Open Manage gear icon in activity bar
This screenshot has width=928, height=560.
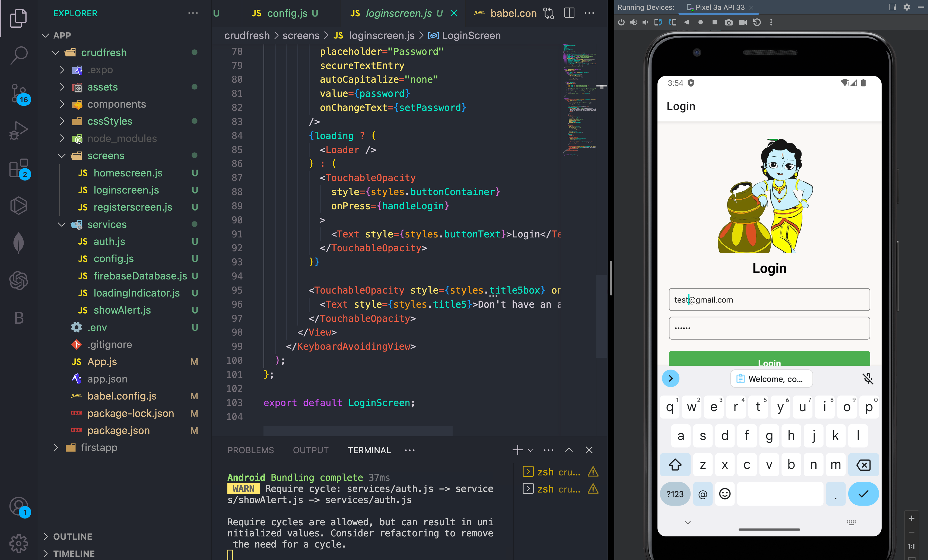point(18,543)
